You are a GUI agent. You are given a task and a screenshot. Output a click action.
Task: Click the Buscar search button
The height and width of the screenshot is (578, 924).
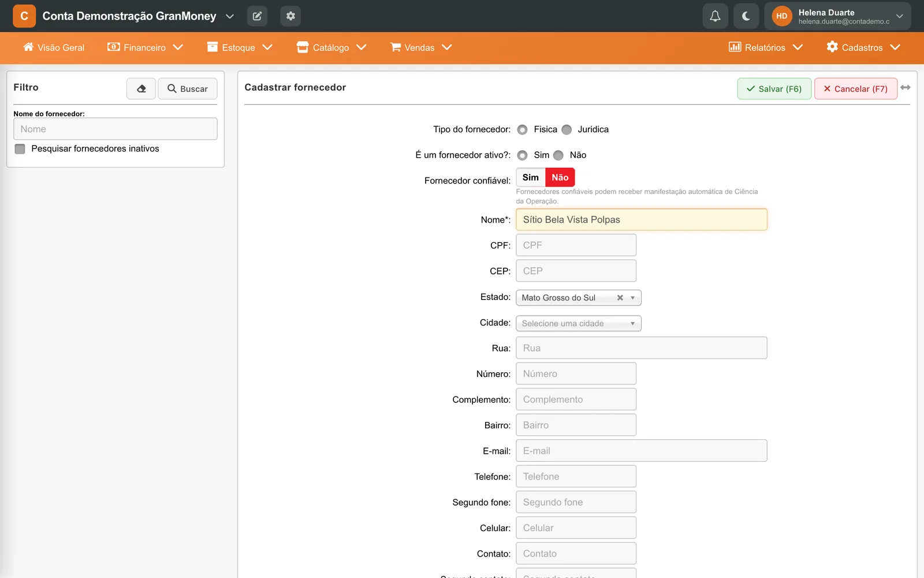coord(188,88)
